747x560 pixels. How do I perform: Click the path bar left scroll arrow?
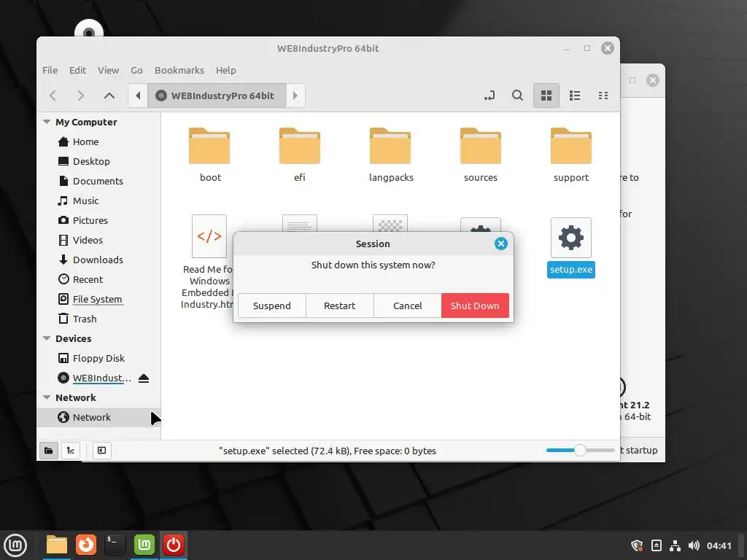point(138,96)
